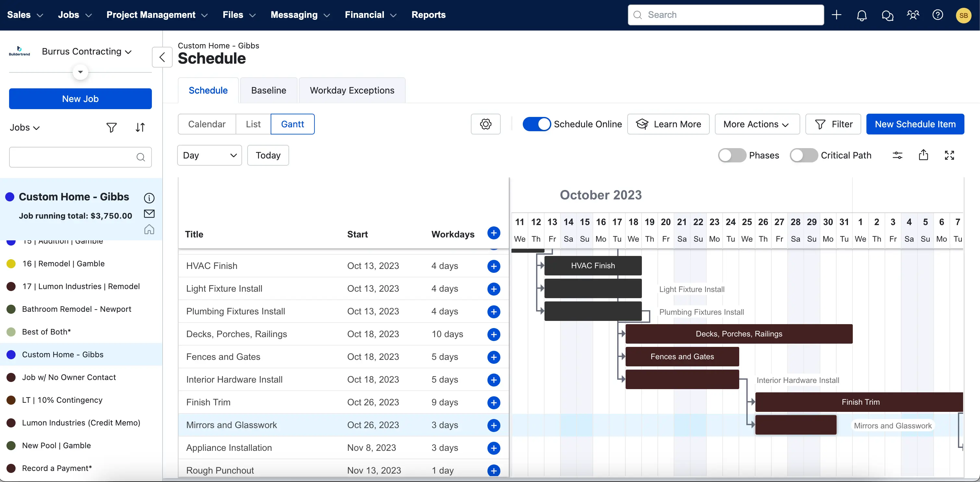The height and width of the screenshot is (482, 980).
Task: Add a predecessor with the plus next to Fences and Gates
Action: coord(494,357)
